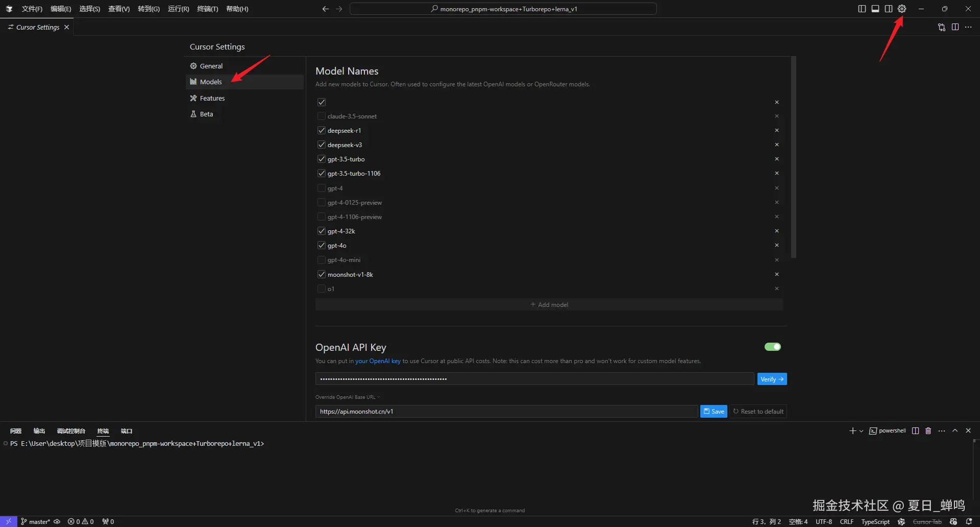The height and width of the screenshot is (527, 980).
Task: Open the 终端(T) menu
Action: point(208,9)
